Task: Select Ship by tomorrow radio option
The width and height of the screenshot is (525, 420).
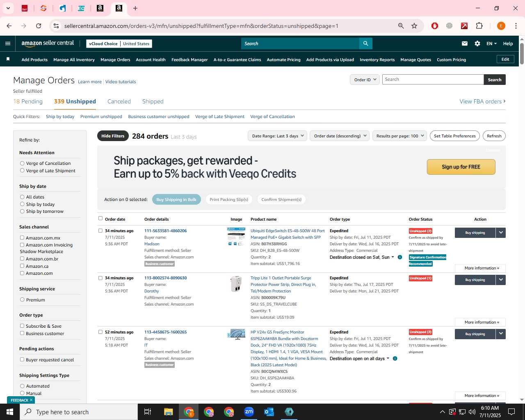Action: click(x=22, y=211)
